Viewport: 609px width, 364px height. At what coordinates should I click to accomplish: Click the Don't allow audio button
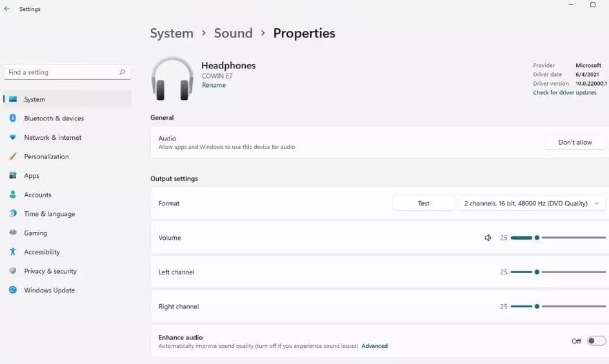click(575, 142)
